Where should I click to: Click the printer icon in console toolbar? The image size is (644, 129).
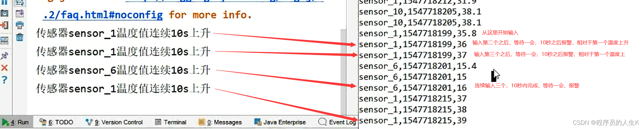pyautogui.click(x=20, y=25)
